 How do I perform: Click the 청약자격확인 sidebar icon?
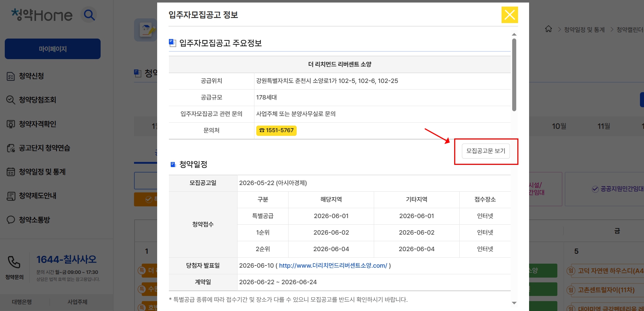pos(11,124)
